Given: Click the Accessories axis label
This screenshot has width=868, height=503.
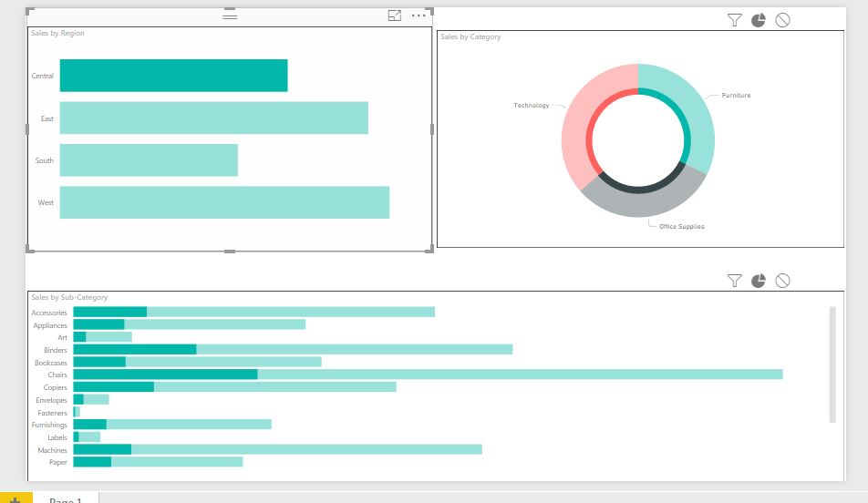Looking at the screenshot, I should click(49, 313).
